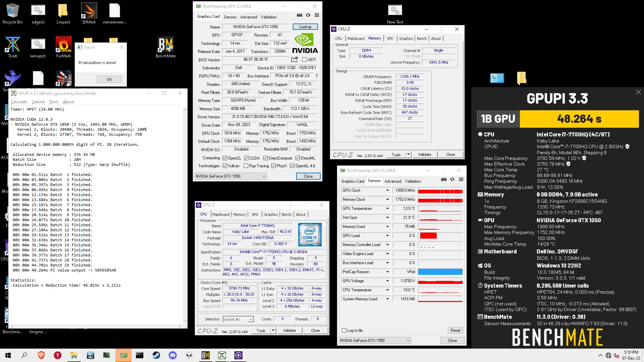Click the BIOS export share icon in GPU-Z
Screen dimensions: 644x362
click(x=294, y=59)
